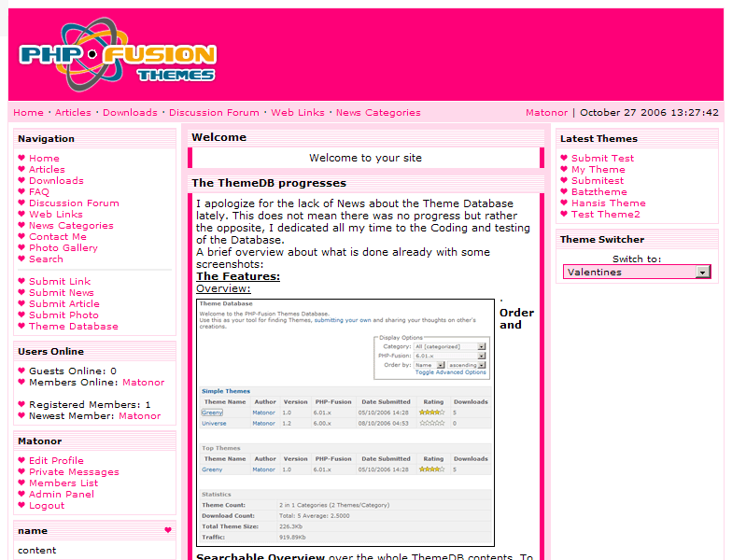Click Matonor username in the top bar
The image size is (732, 560).
[x=546, y=112]
